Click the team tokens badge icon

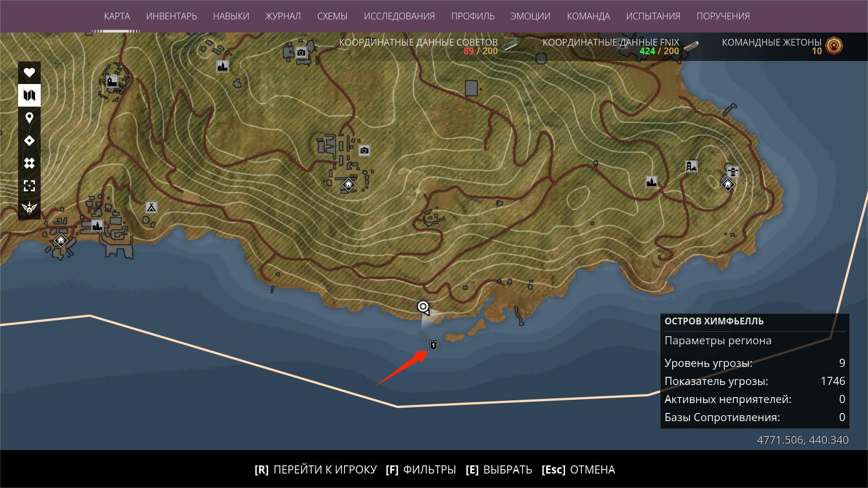pos(835,46)
